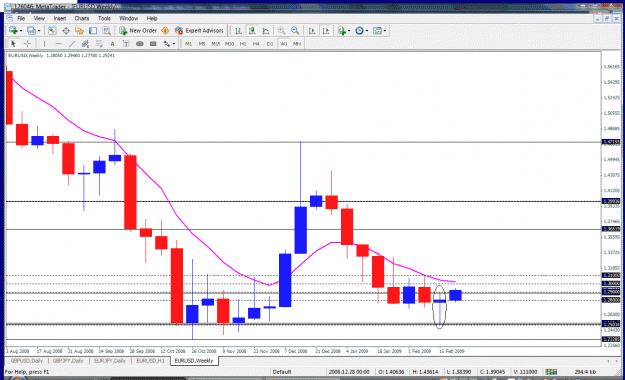The height and width of the screenshot is (380, 625).
Task: Select the Trendline drawing tool
Action: tap(72, 44)
